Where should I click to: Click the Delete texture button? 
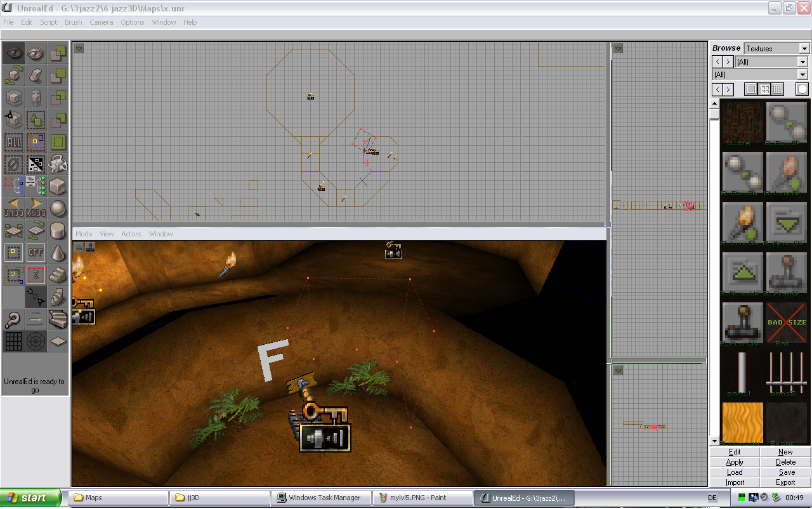[785, 462]
